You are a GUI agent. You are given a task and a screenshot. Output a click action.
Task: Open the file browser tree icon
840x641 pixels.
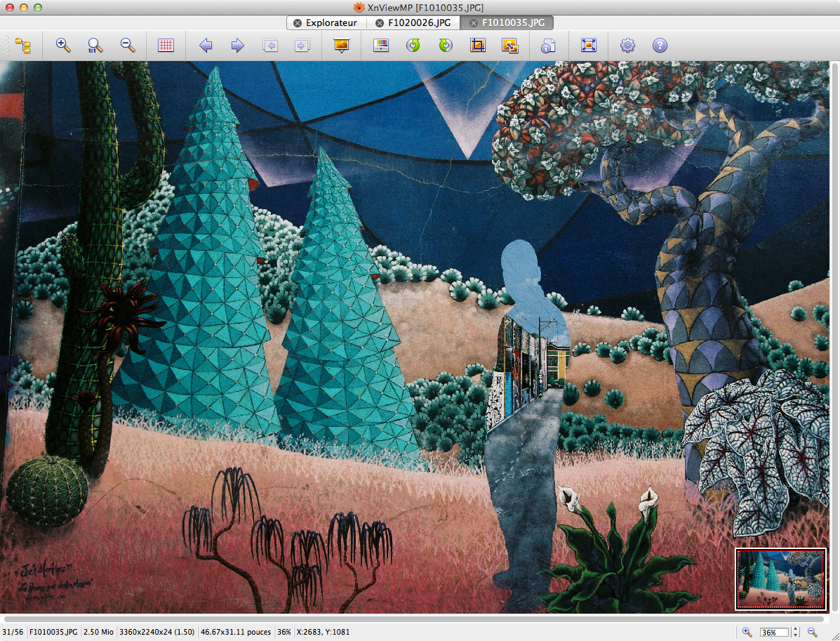point(22,46)
